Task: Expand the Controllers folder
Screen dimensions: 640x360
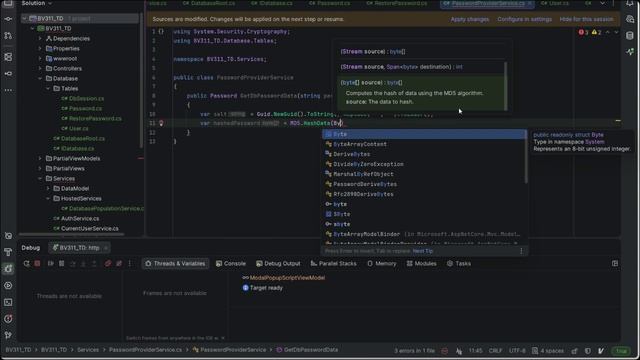Action: tap(40, 69)
